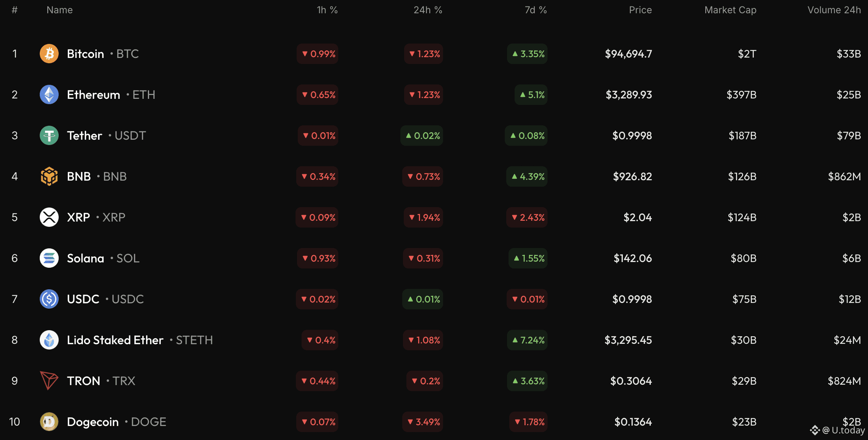Viewport: 868px width, 440px height.
Task: Open the Bitcoin name link
Action: [x=86, y=54]
